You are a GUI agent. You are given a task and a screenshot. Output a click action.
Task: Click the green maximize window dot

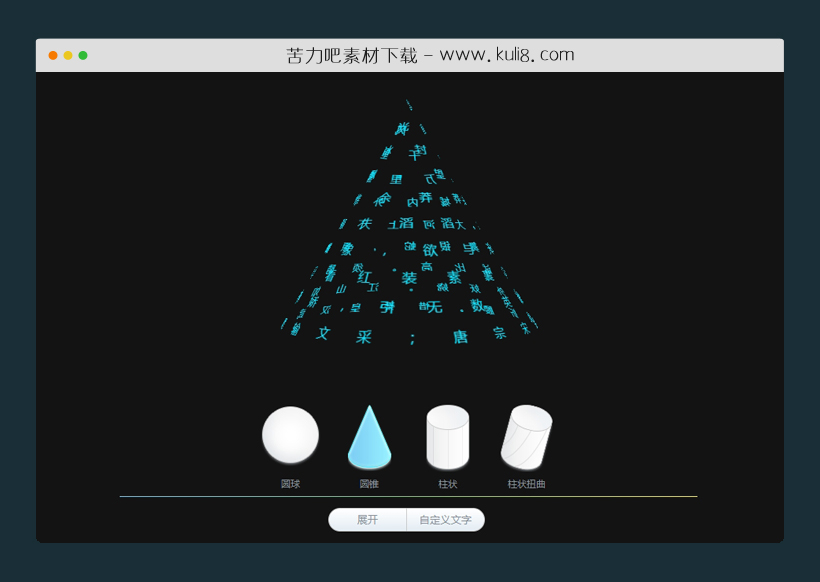[83, 56]
